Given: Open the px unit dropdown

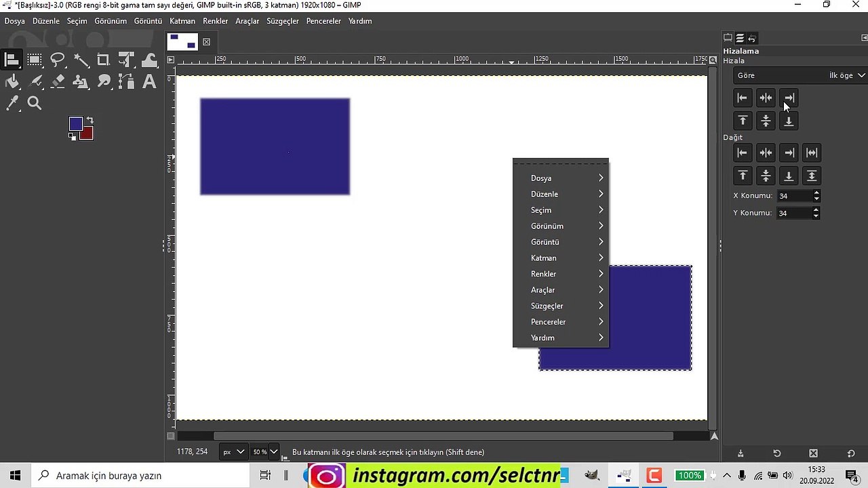Looking at the screenshot, I should (233, 451).
